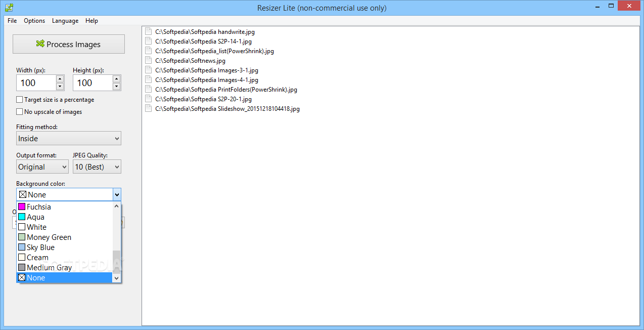Click file icon beside Softpedia PrintFolders(PowerShrink).jpg
Screen dimensions: 644x330
tap(149, 89)
